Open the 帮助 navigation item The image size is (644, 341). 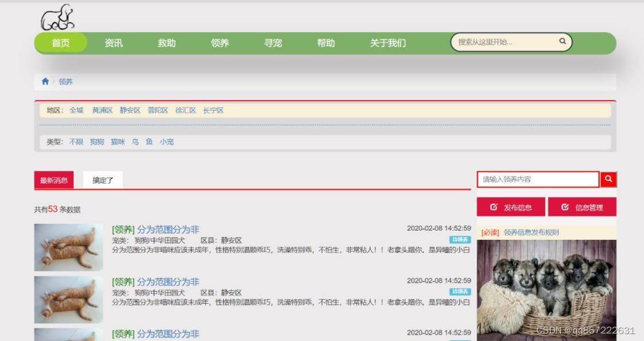coord(325,43)
